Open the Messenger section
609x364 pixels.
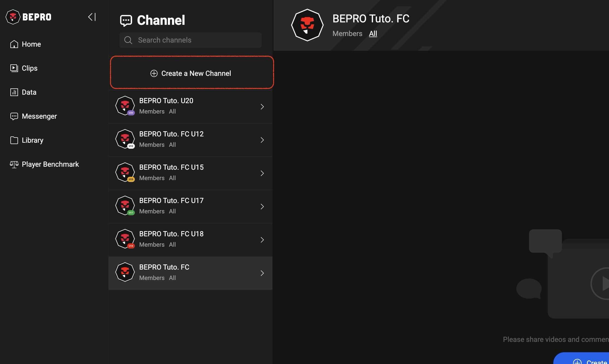(39, 116)
